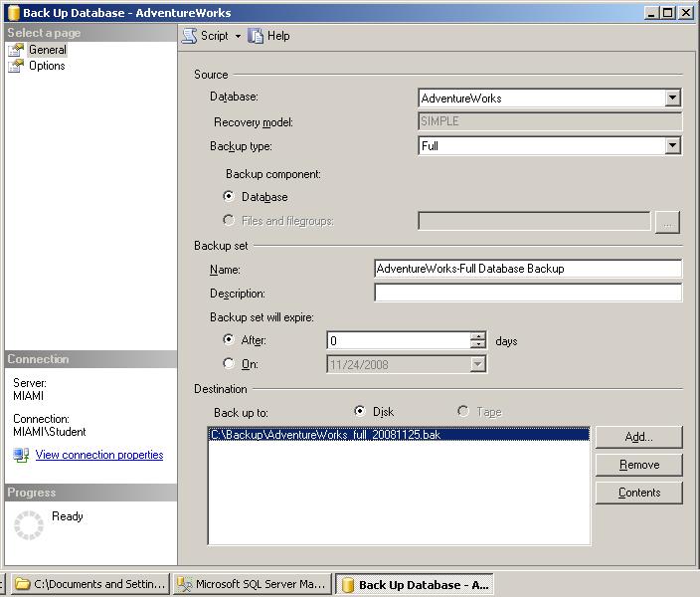700x597 pixels.
Task: Click the connection properties computer icon
Action: tap(21, 456)
